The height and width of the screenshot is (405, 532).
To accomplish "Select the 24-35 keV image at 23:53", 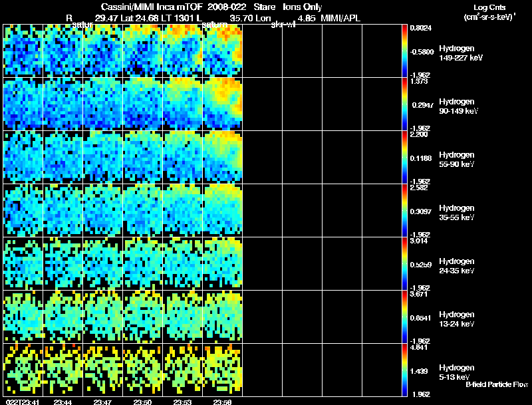I will tap(183, 264).
